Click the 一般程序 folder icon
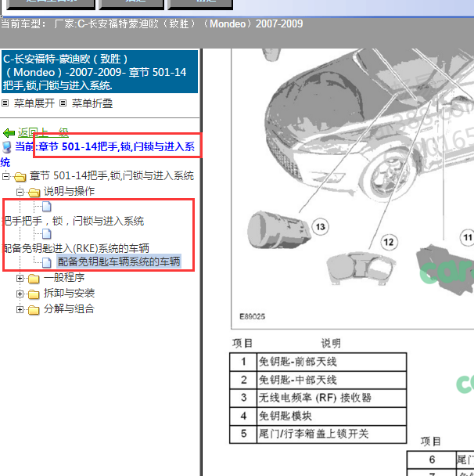 tap(34, 279)
